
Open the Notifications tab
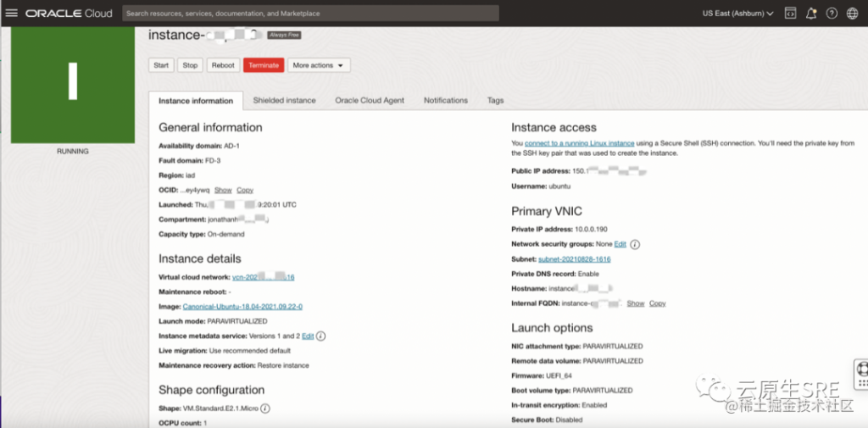(x=446, y=100)
